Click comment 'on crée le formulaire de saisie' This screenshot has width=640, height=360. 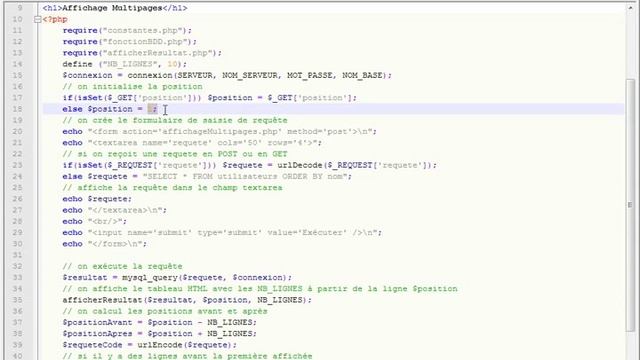pos(175,120)
